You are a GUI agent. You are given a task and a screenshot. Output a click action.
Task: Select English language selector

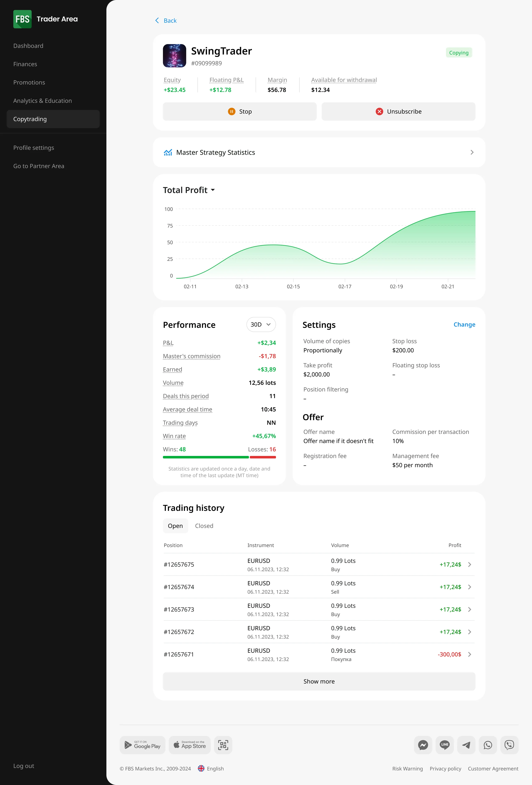[x=211, y=768]
